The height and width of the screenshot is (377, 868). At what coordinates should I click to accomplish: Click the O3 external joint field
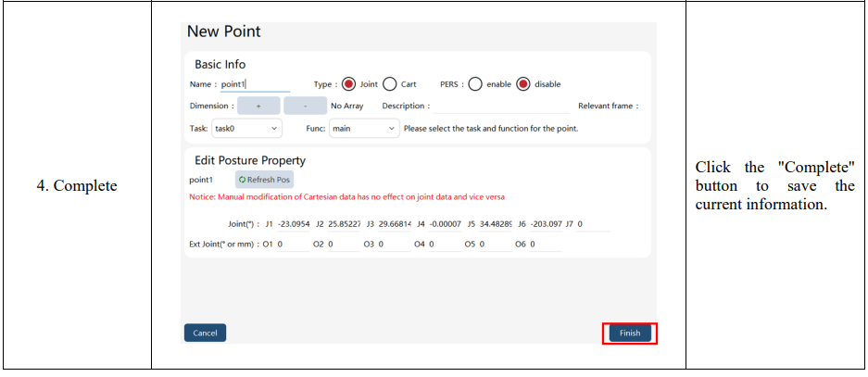pyautogui.click(x=395, y=245)
